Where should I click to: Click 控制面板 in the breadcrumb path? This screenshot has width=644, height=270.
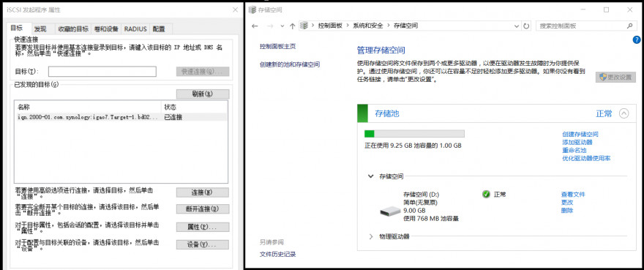click(x=330, y=26)
